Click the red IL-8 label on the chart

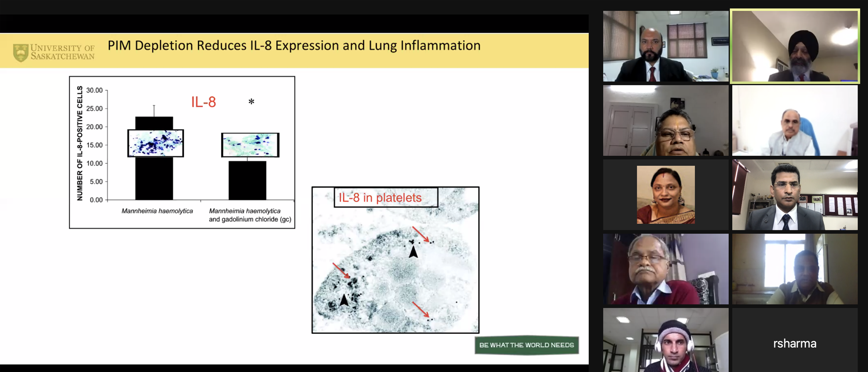[204, 102]
